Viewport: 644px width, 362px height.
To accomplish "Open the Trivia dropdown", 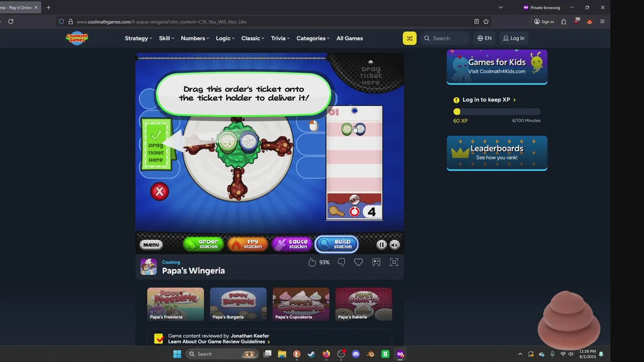I will [x=280, y=38].
